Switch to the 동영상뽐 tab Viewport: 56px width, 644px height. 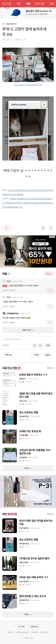(x=40, y=4)
